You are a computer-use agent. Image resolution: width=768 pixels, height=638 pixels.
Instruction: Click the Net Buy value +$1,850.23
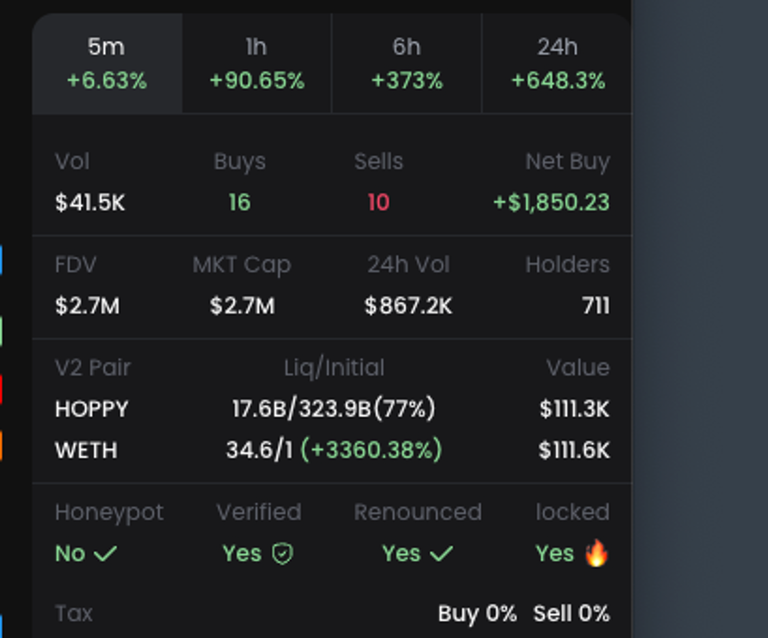click(551, 202)
